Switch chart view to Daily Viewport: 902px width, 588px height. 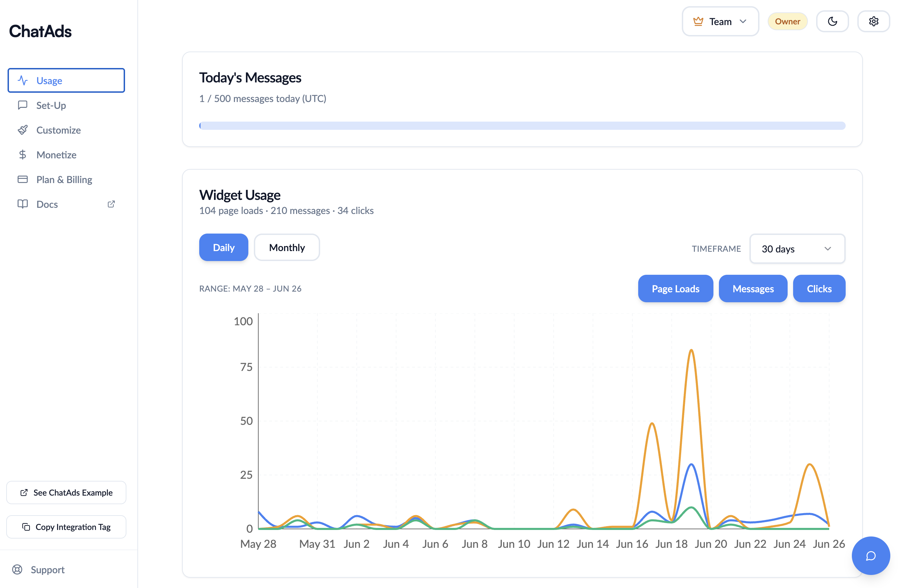tap(224, 247)
